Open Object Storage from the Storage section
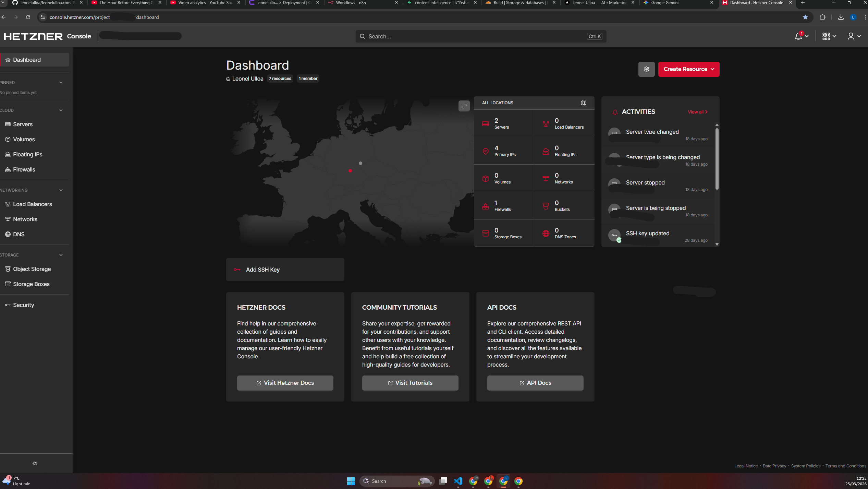Screen dimensions: 868x489 tap(32, 269)
